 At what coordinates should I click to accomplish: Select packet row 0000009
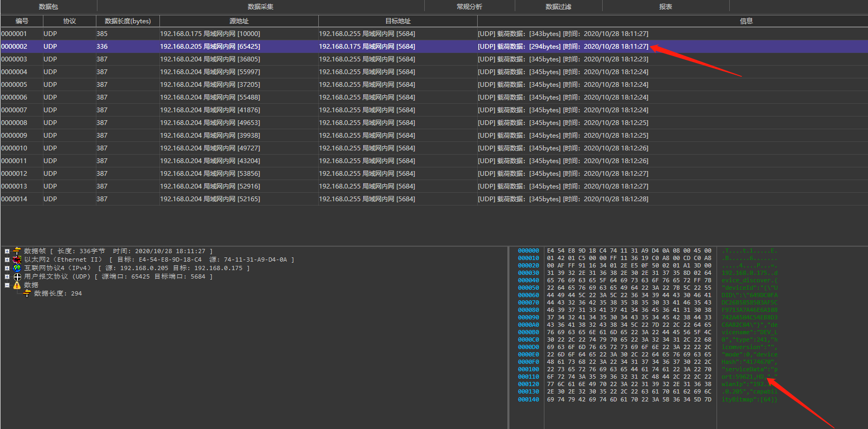click(434, 136)
